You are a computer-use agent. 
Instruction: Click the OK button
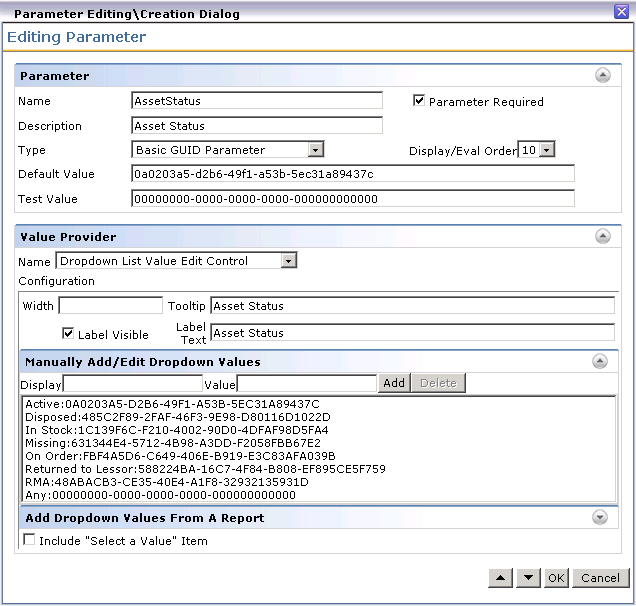tap(556, 578)
